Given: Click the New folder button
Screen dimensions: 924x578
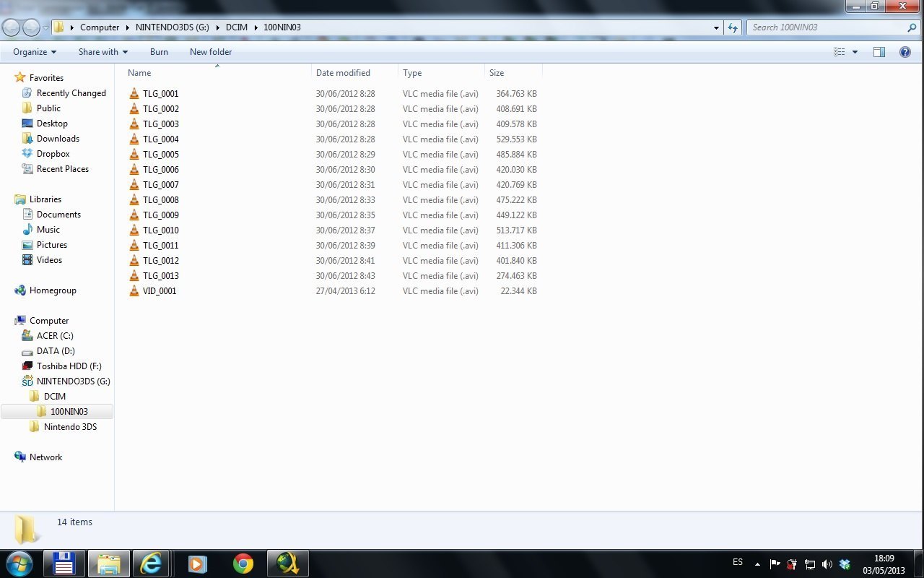Looking at the screenshot, I should (x=211, y=52).
